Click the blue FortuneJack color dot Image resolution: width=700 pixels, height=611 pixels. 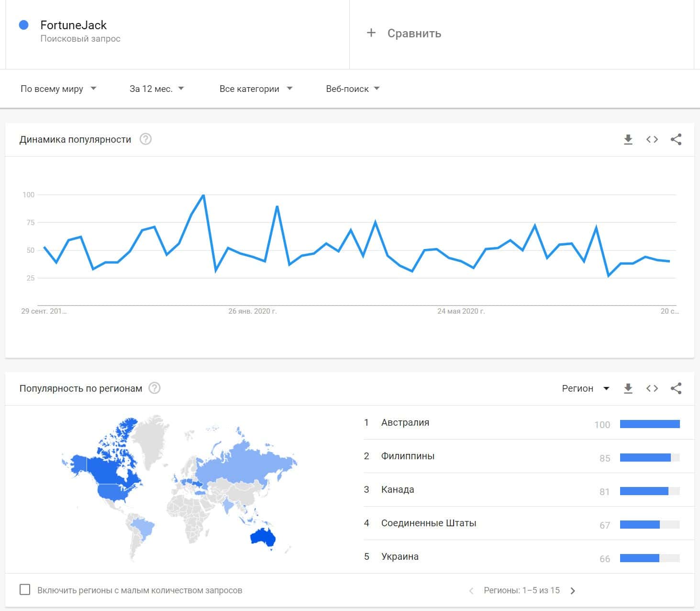(23, 25)
